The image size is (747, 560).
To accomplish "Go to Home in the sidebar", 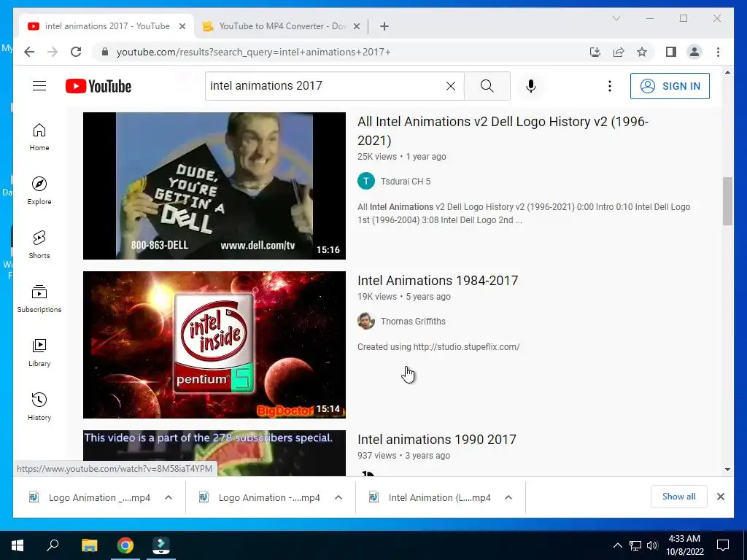I will (x=39, y=137).
